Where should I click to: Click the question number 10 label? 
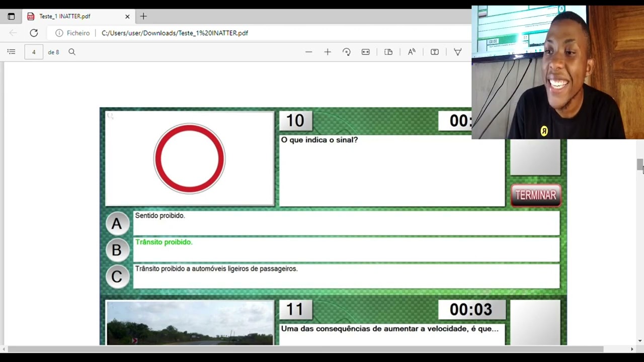[295, 121]
